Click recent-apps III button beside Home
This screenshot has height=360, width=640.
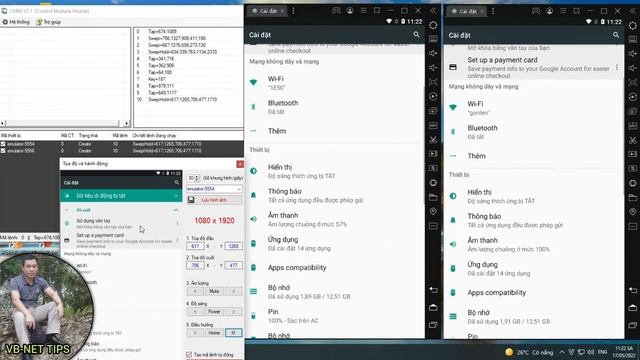click(233, 333)
